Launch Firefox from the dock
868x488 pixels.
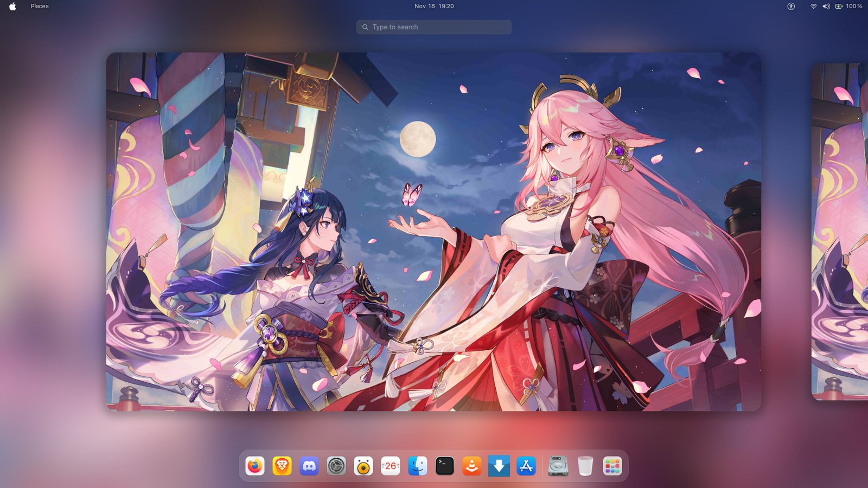[255, 466]
